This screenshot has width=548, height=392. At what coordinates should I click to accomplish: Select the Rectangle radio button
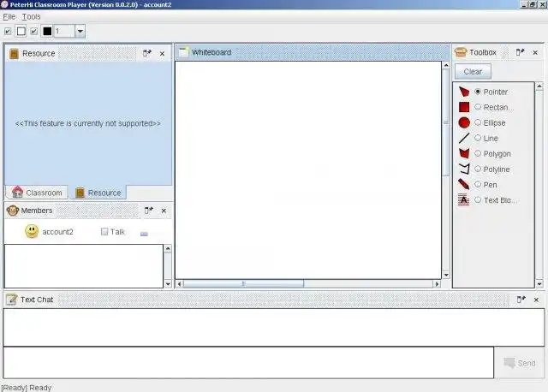coord(478,107)
